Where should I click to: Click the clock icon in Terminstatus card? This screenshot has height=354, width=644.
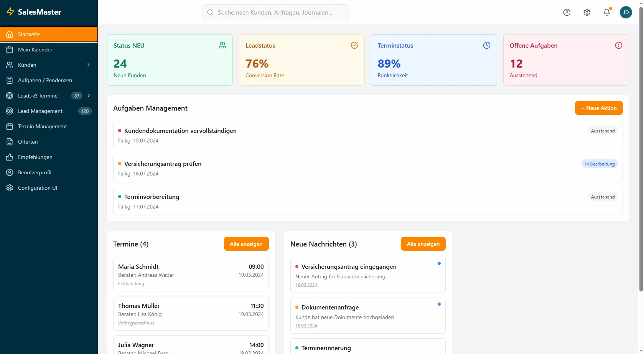[x=486, y=45]
